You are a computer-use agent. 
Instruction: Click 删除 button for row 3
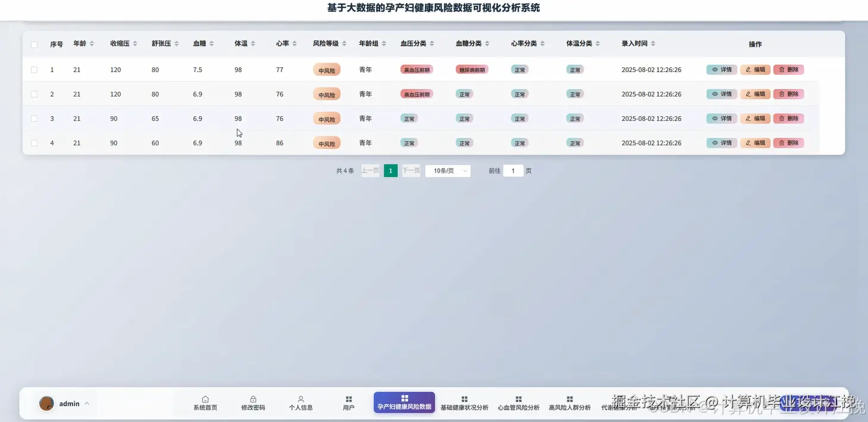point(789,118)
